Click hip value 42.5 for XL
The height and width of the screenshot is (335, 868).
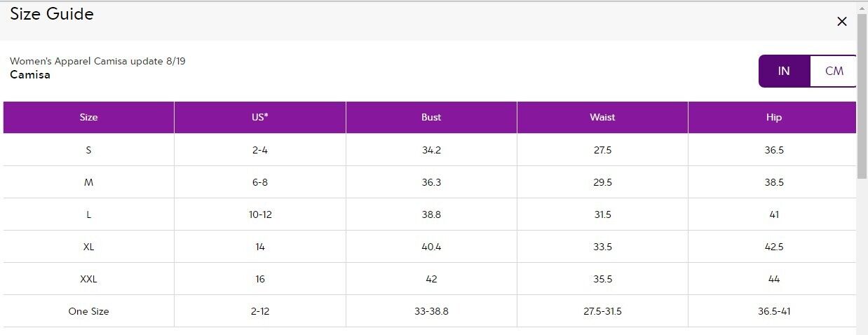tap(773, 247)
